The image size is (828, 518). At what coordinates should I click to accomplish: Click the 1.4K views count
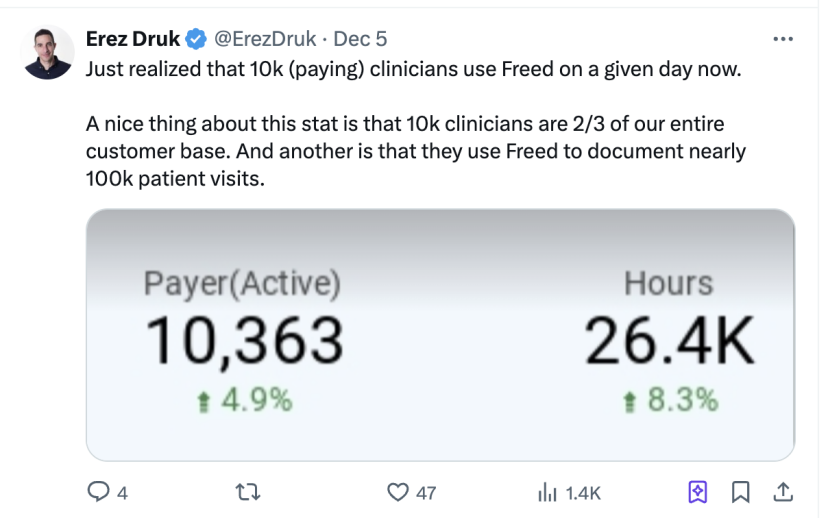[583, 493]
